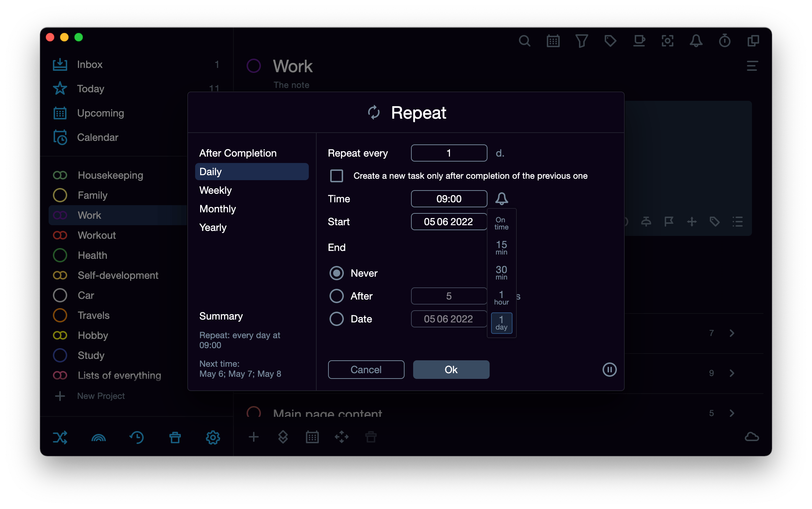Click the Ok button
This screenshot has width=812, height=509.
tap(451, 370)
